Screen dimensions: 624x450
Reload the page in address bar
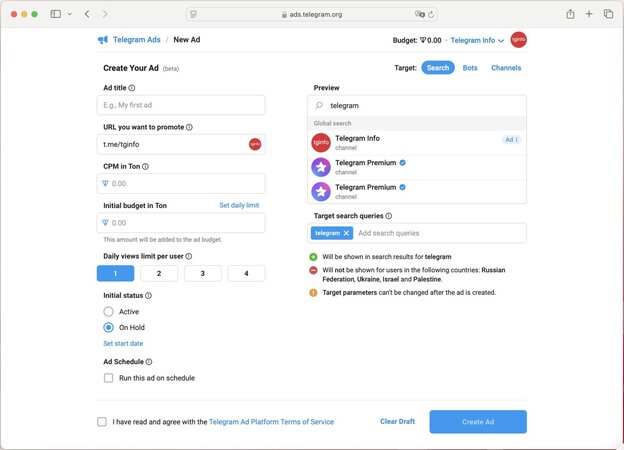(x=434, y=15)
